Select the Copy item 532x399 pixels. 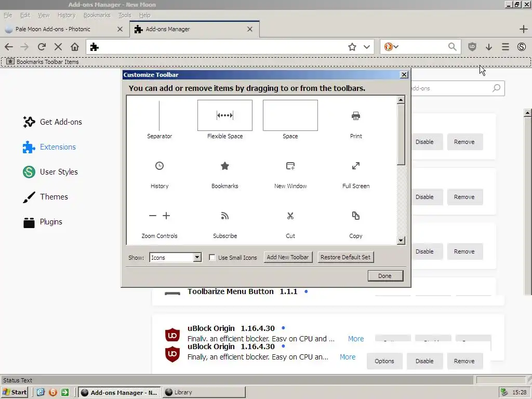point(355,224)
